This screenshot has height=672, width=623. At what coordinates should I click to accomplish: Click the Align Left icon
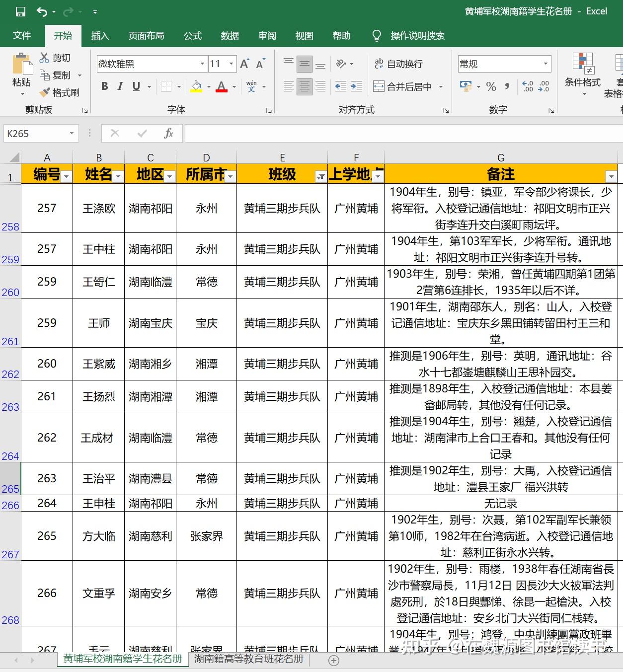click(289, 86)
